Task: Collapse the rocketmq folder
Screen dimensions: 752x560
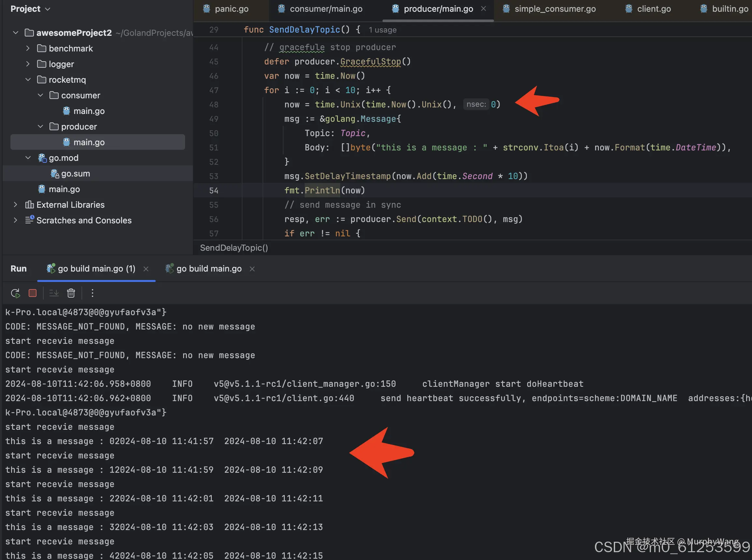Action: coord(28,80)
